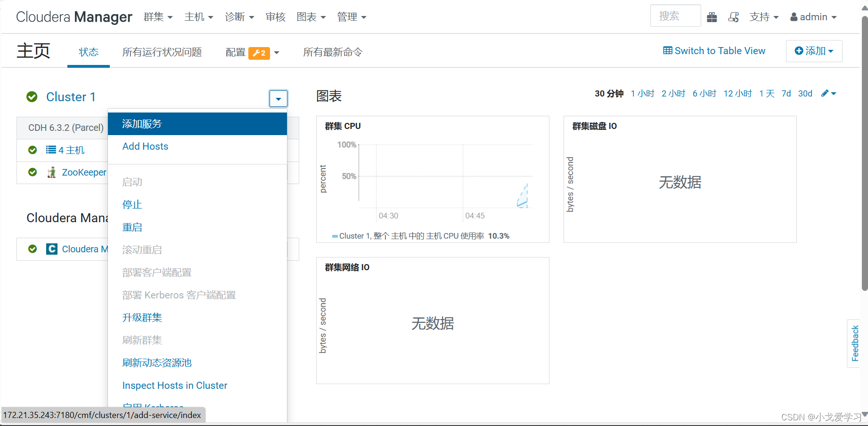Image resolution: width=868 pixels, height=426 pixels.
Task: Open the Cluster 1 actions dropdown arrow
Action: (278, 99)
